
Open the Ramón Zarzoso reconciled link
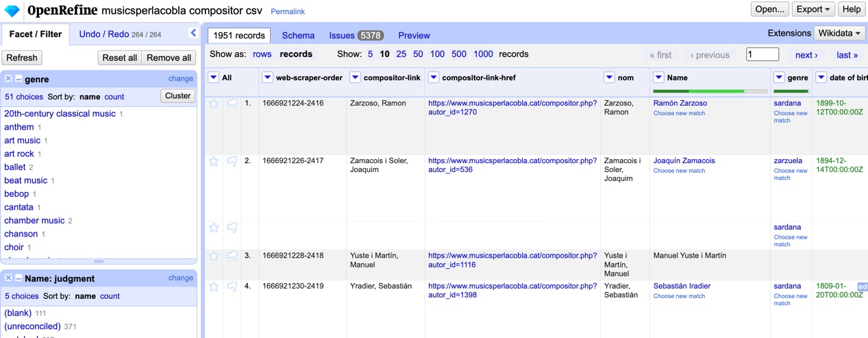[680, 103]
